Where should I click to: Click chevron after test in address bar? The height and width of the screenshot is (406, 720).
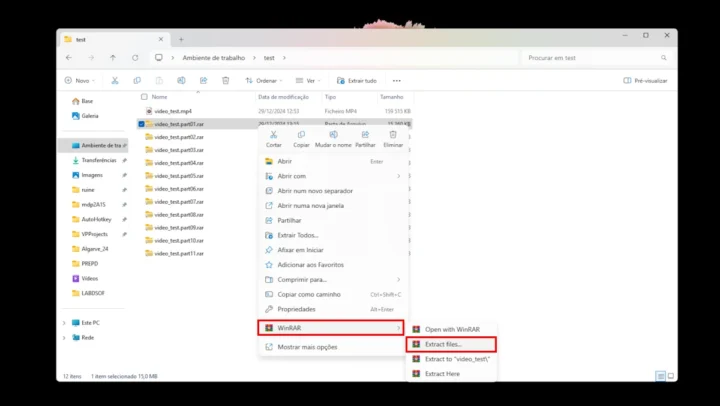coord(284,58)
